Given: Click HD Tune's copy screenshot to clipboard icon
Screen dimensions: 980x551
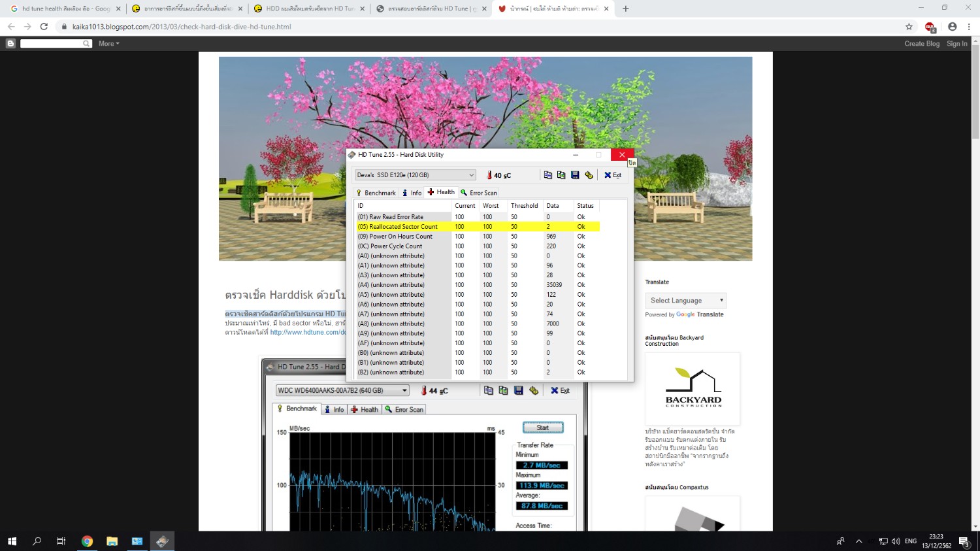Looking at the screenshot, I should pos(561,175).
